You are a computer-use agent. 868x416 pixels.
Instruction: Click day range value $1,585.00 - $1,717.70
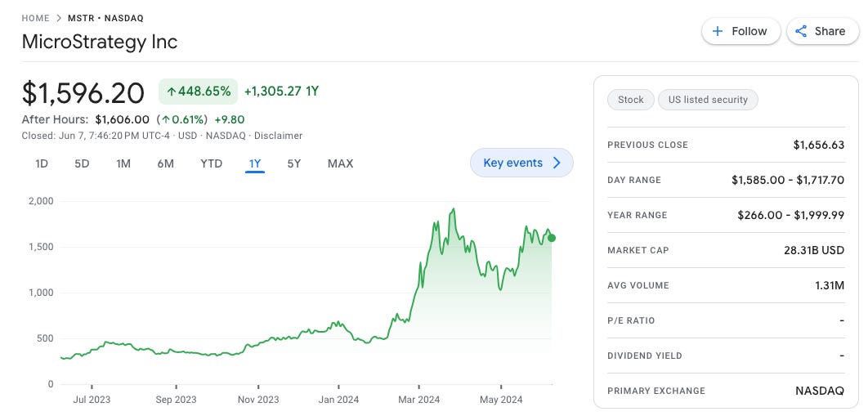(788, 181)
